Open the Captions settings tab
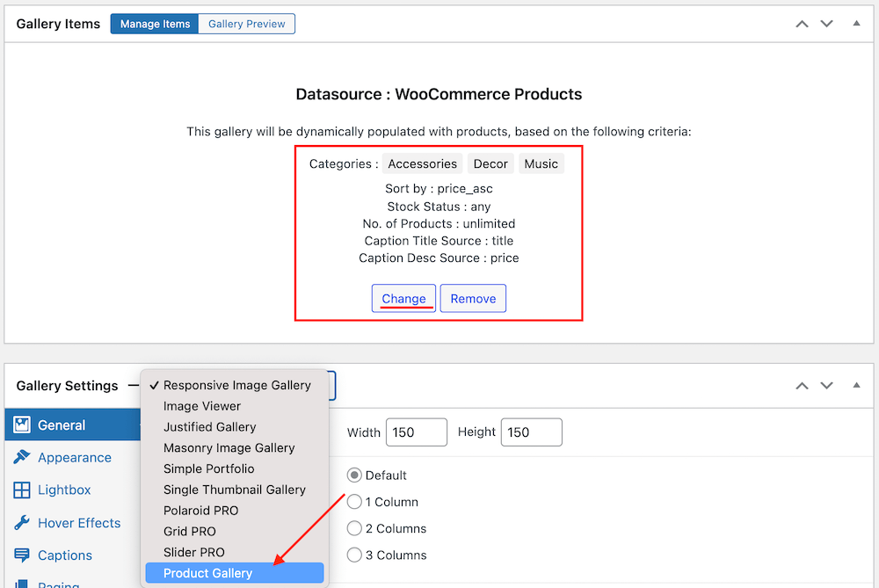The height and width of the screenshot is (588, 879). (73, 555)
